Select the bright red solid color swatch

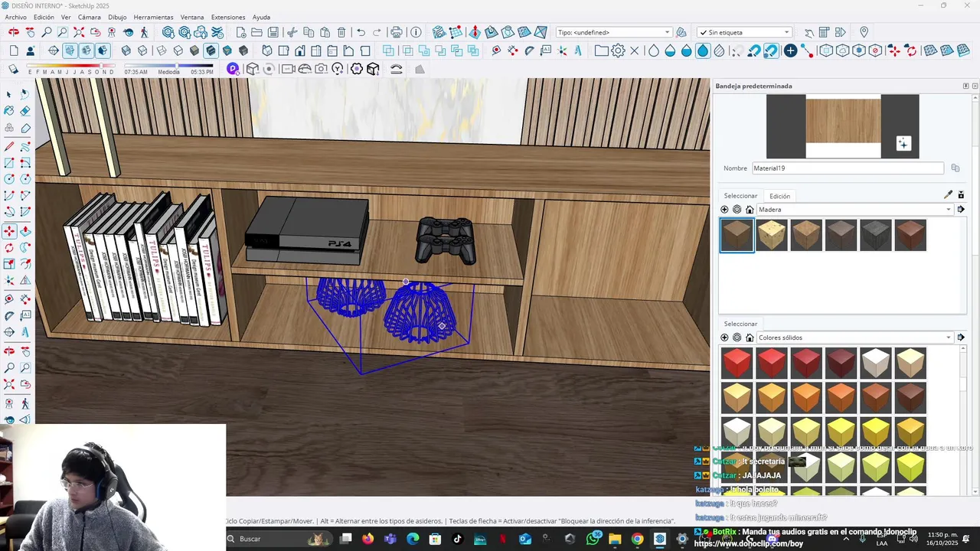(737, 364)
